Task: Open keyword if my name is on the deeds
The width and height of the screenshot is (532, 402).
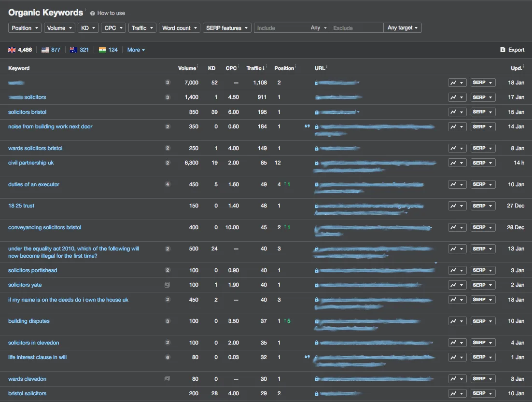Action: [68, 300]
